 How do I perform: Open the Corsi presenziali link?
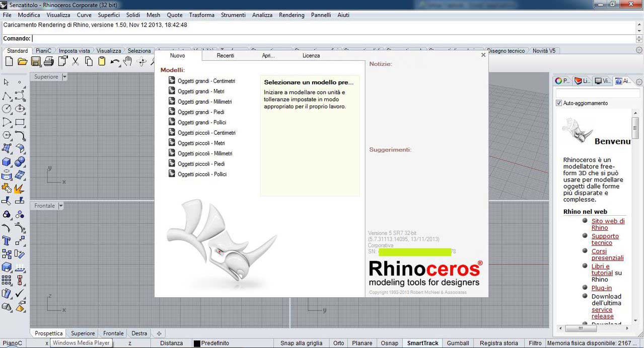pyautogui.click(x=608, y=254)
